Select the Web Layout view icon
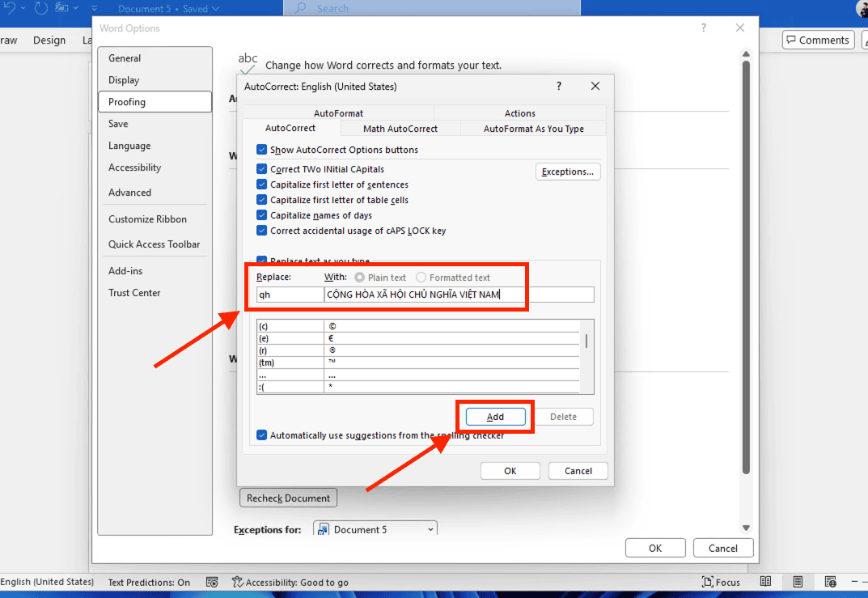 [x=830, y=582]
